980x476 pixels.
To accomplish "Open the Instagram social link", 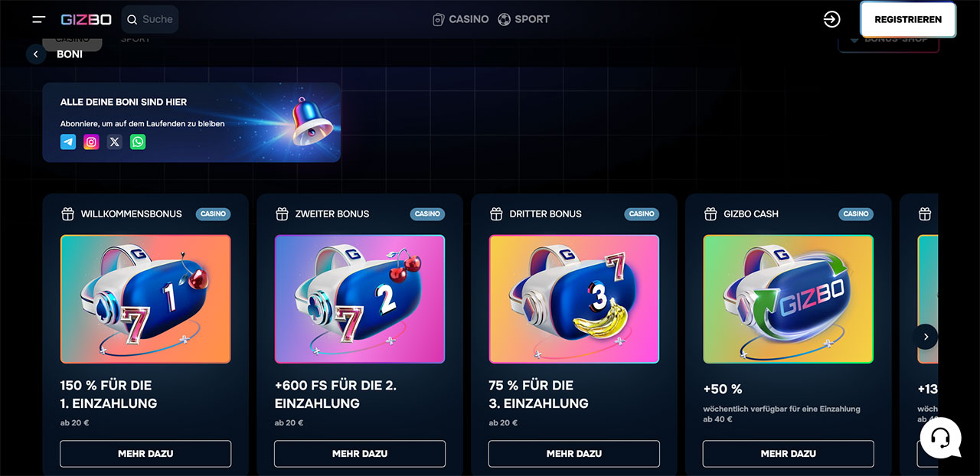I will click(x=91, y=142).
